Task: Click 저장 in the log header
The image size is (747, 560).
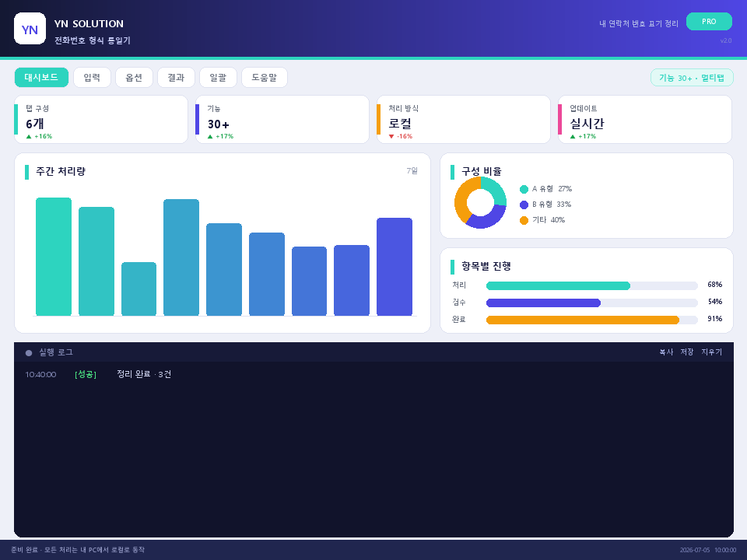Action: click(687, 352)
